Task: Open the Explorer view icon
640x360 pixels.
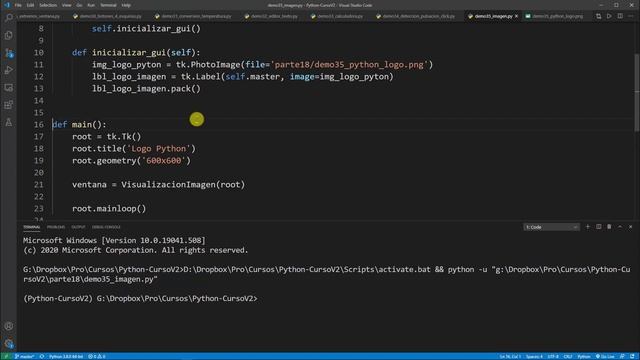Action: pyautogui.click(x=9, y=36)
